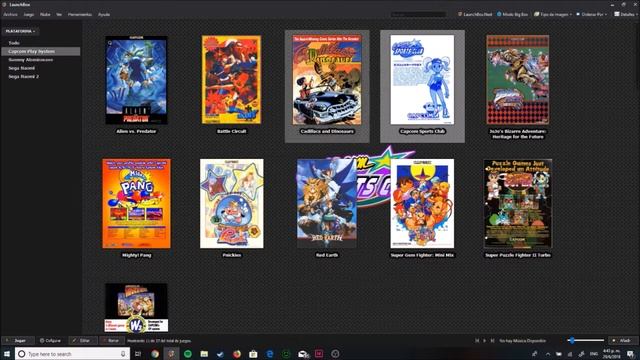Launch Modo Big Box
The height and width of the screenshot is (360, 640).
click(x=512, y=14)
